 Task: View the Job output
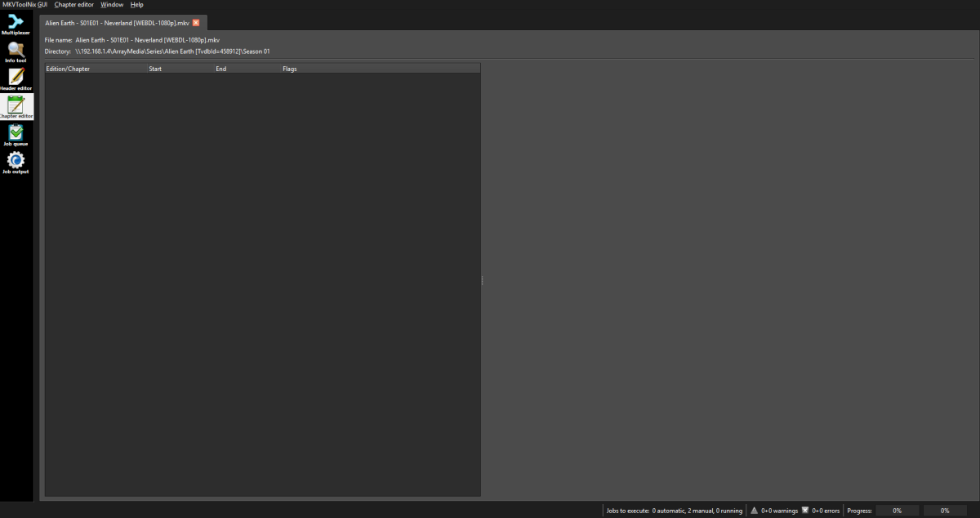click(16, 162)
